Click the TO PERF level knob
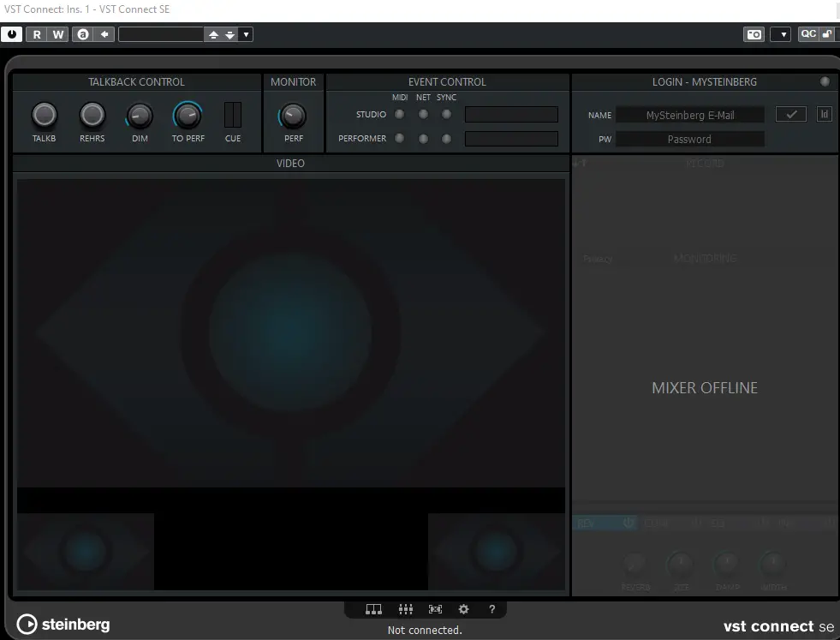This screenshot has height=640, width=840. (188, 115)
